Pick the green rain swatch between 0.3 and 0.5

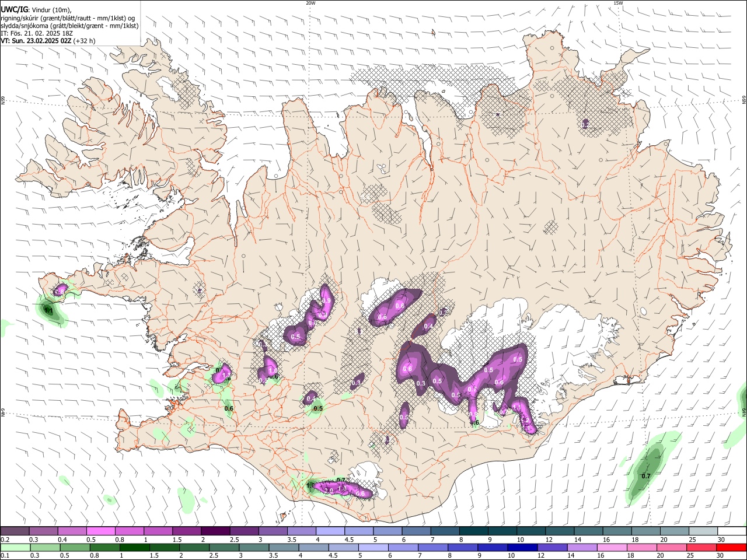click(x=45, y=547)
